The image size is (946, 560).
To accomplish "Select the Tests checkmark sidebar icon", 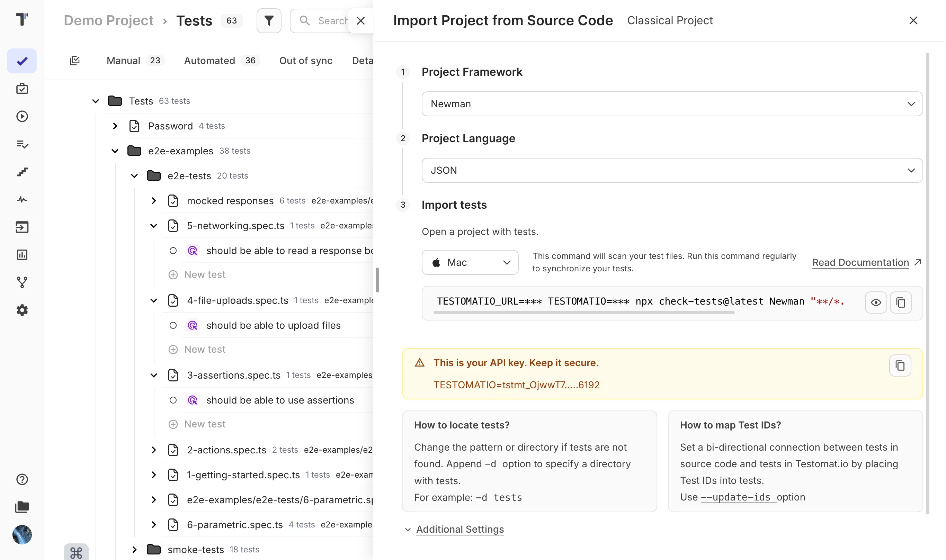I will tap(22, 61).
